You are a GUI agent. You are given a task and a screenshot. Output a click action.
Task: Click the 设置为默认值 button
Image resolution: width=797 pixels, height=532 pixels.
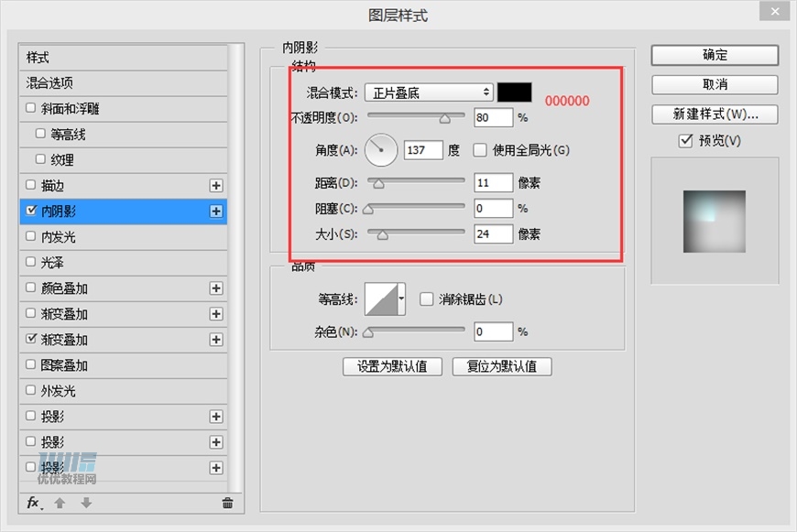(392, 366)
